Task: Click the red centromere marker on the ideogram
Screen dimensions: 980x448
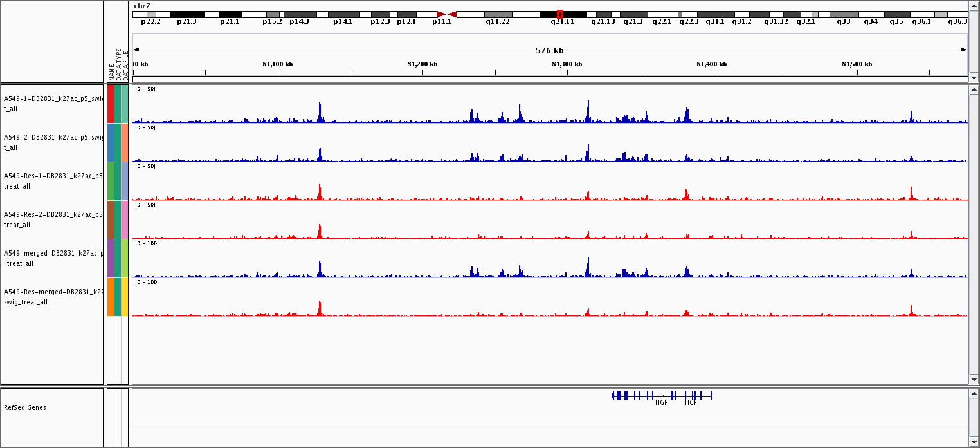Action: (447, 14)
